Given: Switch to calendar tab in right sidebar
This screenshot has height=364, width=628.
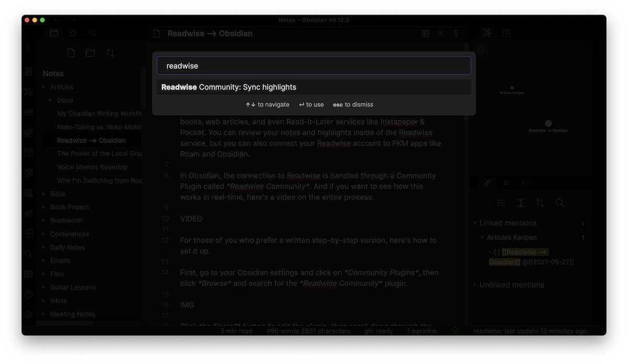Looking at the screenshot, I should tap(506, 33).
